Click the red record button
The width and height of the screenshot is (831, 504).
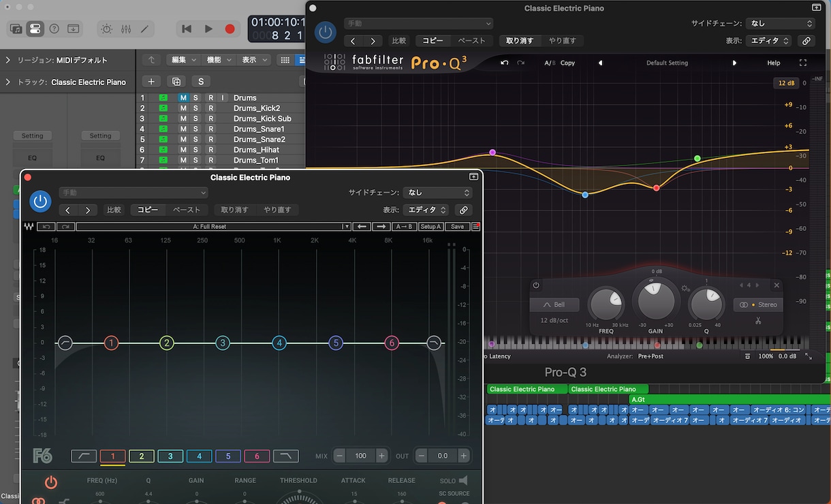coord(230,29)
